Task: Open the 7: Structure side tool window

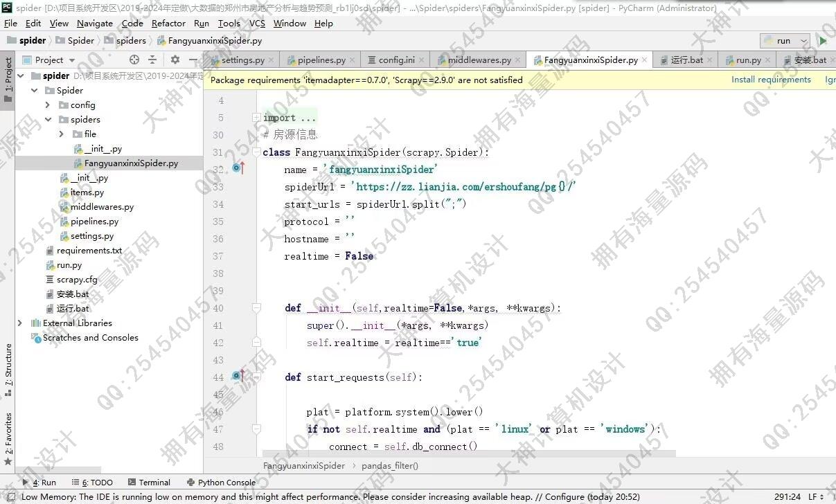Action: click(8, 370)
